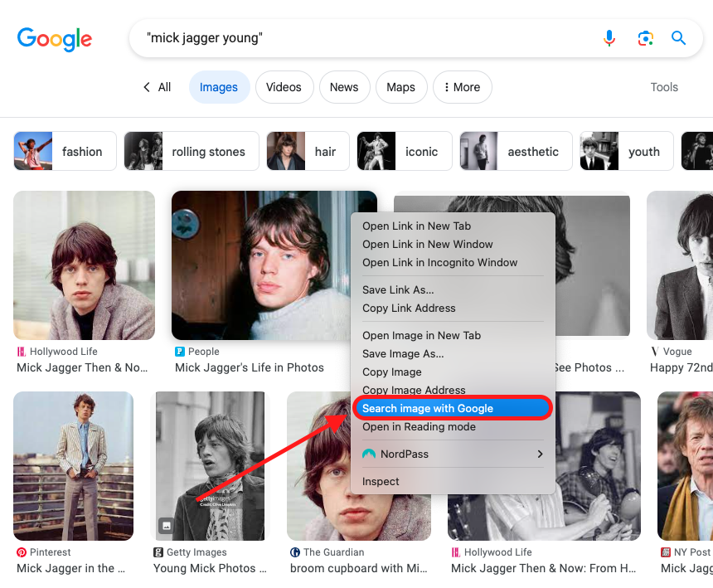713x588 pixels.
Task: Choose Search image with Google
Action: (x=453, y=408)
